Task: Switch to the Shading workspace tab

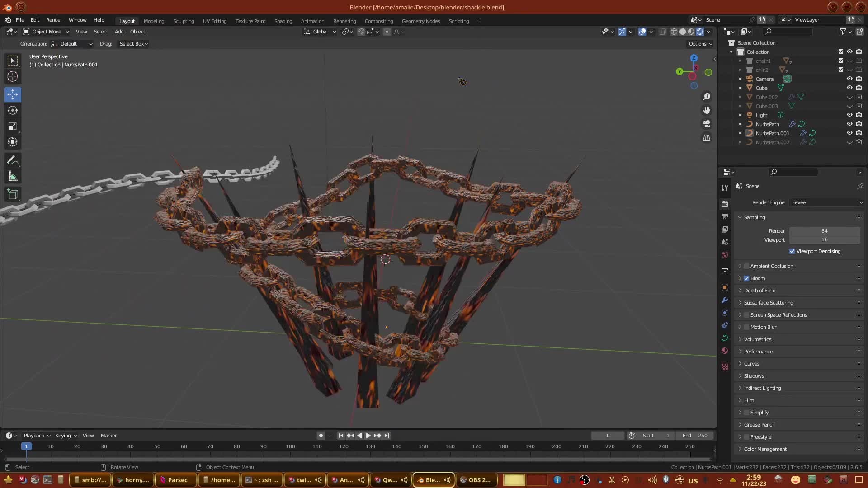Action: [283, 21]
